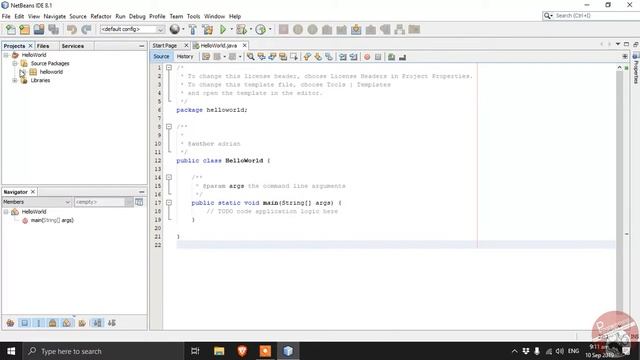The image size is (640, 360).
Task: Toggle Highlight Search in editor toolbar
Action: [283, 57]
